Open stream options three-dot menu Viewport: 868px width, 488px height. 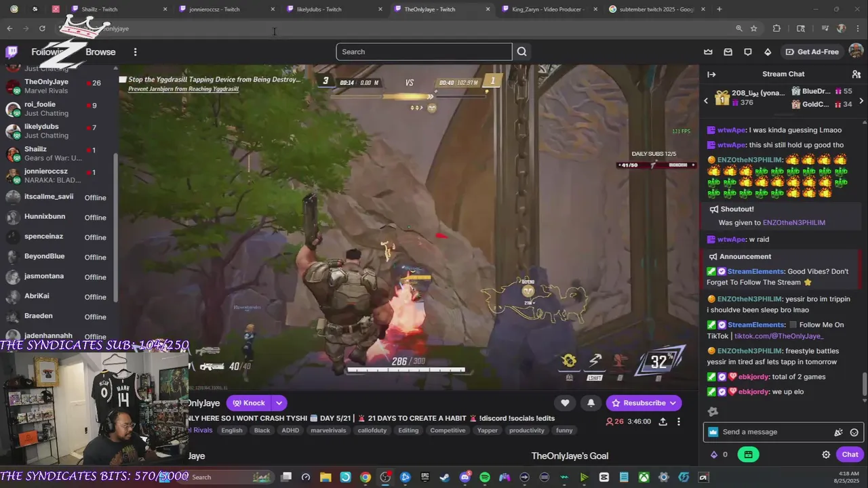[x=680, y=422]
